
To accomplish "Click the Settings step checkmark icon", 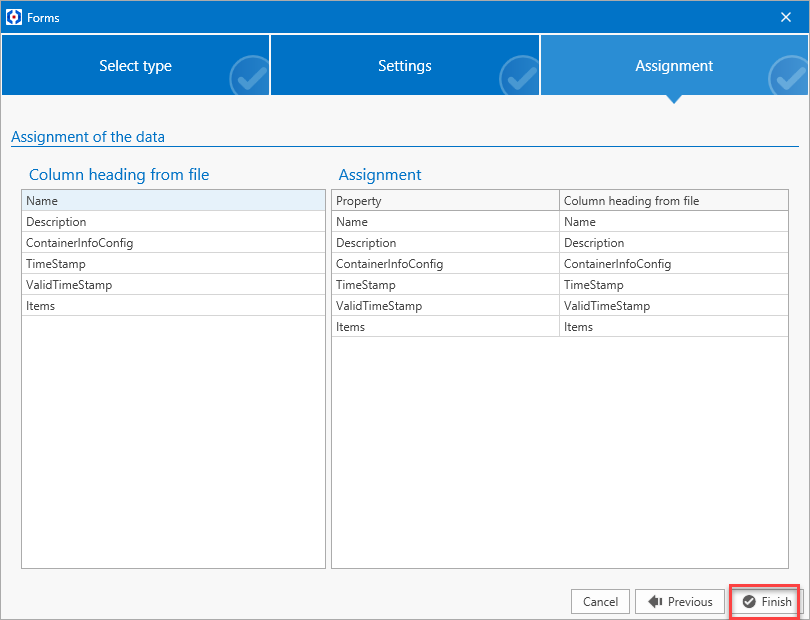I will (x=520, y=76).
